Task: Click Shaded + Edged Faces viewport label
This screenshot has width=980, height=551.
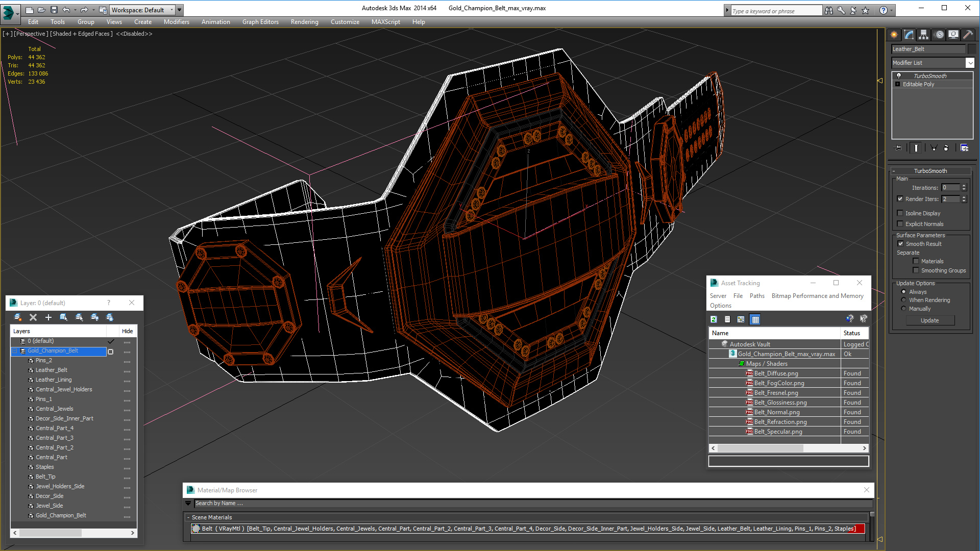Action: (81, 34)
